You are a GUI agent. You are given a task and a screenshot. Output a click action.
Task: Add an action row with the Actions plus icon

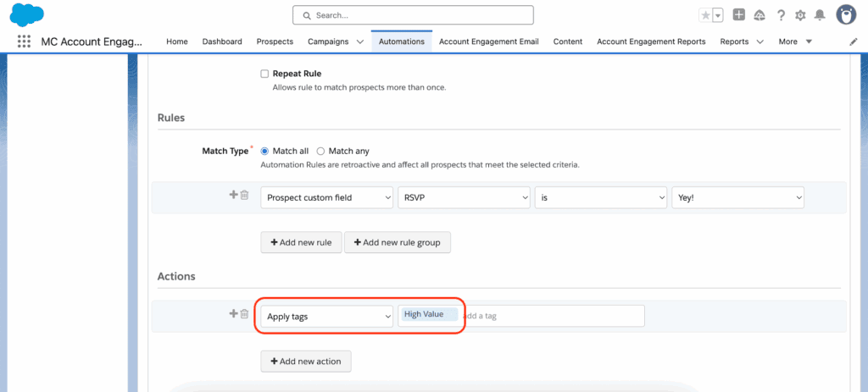click(x=233, y=313)
